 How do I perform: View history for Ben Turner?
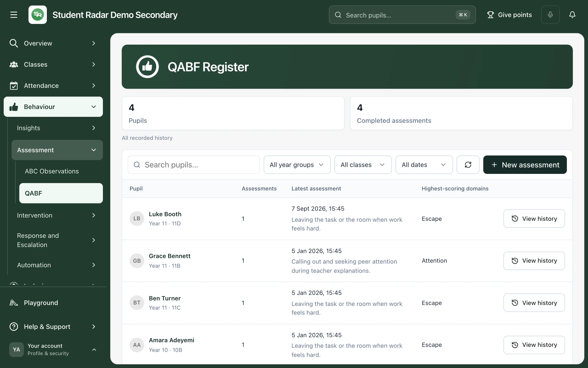point(534,303)
